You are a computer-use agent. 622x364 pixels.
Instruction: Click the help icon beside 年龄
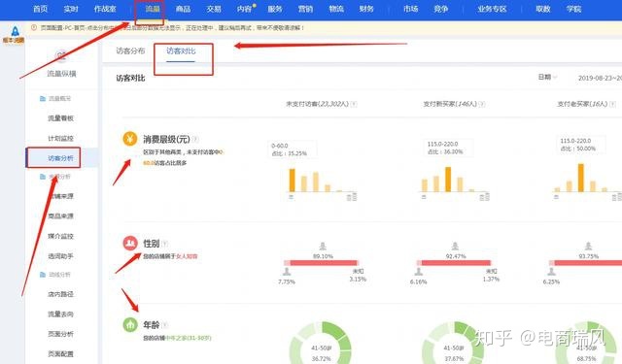(165, 325)
